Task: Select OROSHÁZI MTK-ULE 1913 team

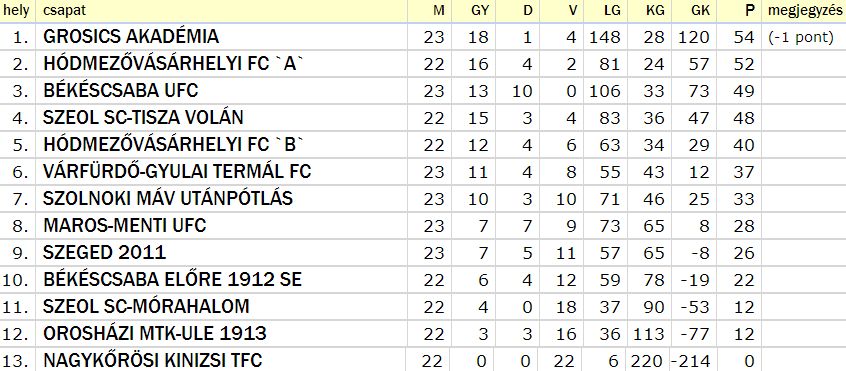Action: [155, 333]
